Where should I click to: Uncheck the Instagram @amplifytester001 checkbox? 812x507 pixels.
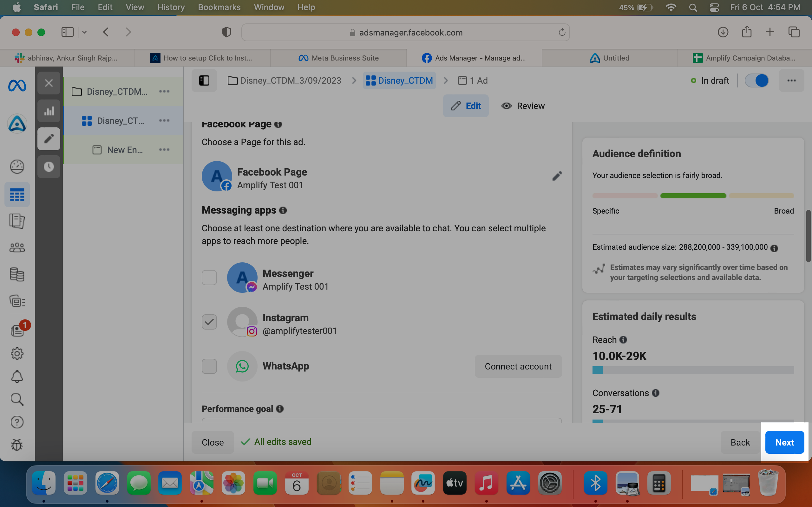[209, 322]
